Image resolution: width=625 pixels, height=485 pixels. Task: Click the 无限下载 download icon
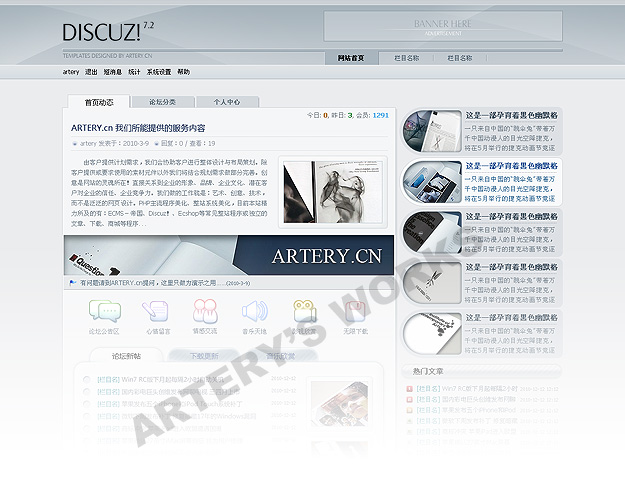pyautogui.click(x=355, y=311)
